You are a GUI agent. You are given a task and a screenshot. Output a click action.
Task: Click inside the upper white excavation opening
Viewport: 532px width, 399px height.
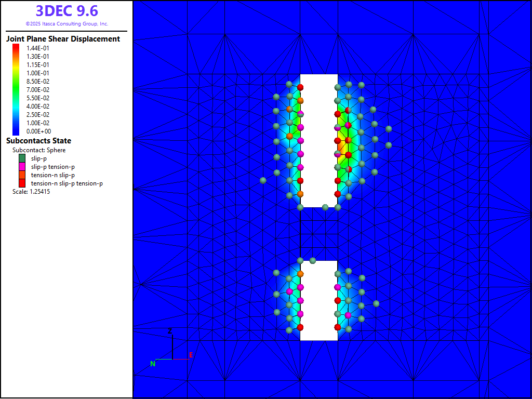[x=319, y=140]
